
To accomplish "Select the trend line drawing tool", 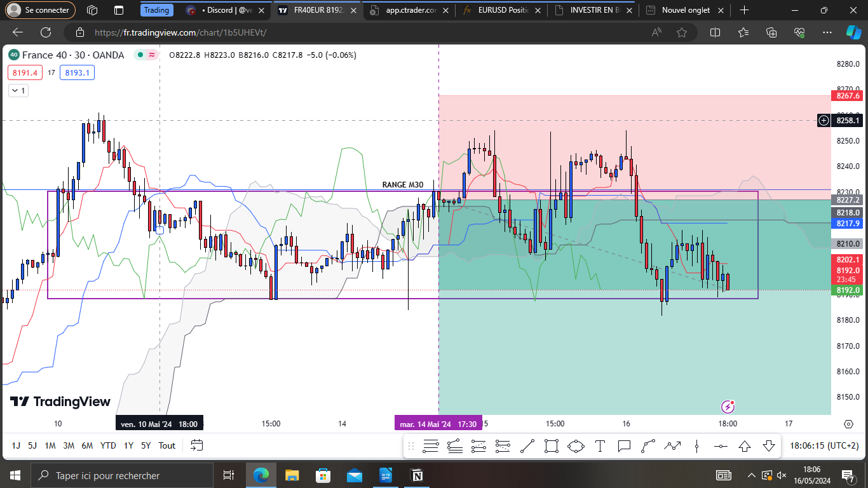I will [527, 446].
